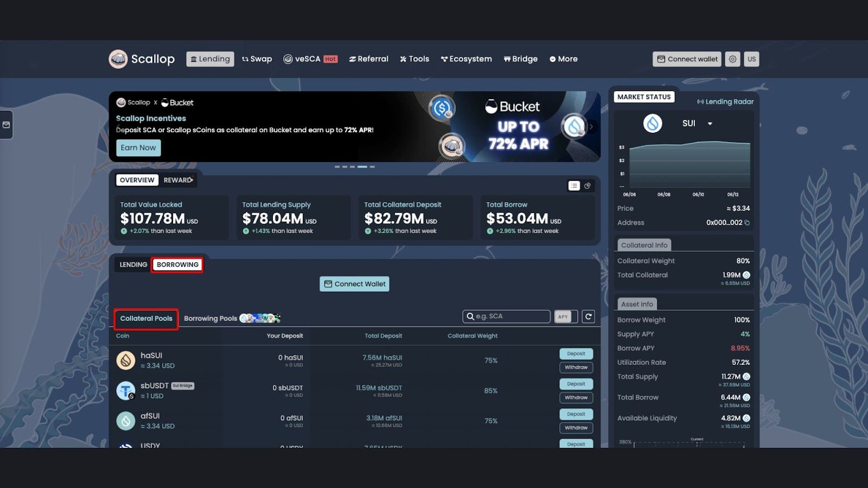Click Deposit in the haSUI row
This screenshot has width=868, height=488.
(576, 354)
